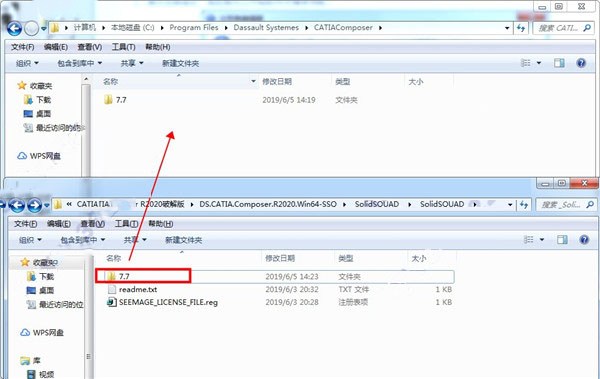Select SEEMAGE_LICENSE_FILE.reg file
This screenshot has height=379, width=600.
(x=163, y=302)
